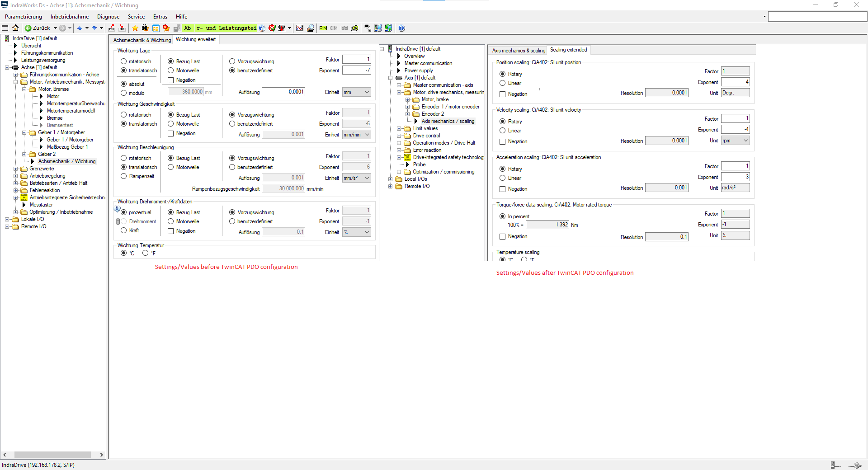The height and width of the screenshot is (470, 868).
Task: Click the window layout icon at toolbar start
Action: pos(5,28)
